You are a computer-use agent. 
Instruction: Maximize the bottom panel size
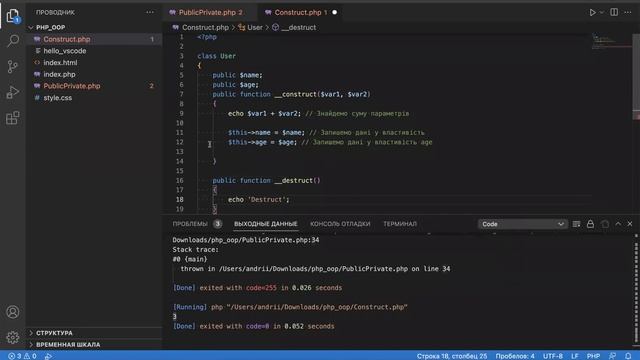tap(618, 224)
